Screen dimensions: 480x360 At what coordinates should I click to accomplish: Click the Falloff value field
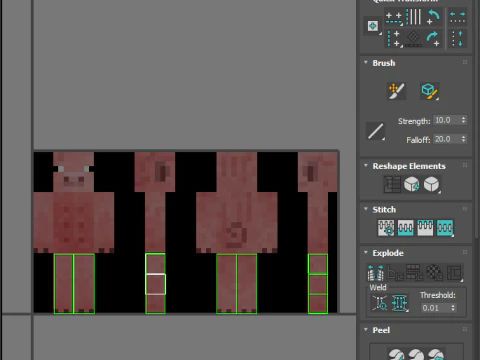point(447,139)
